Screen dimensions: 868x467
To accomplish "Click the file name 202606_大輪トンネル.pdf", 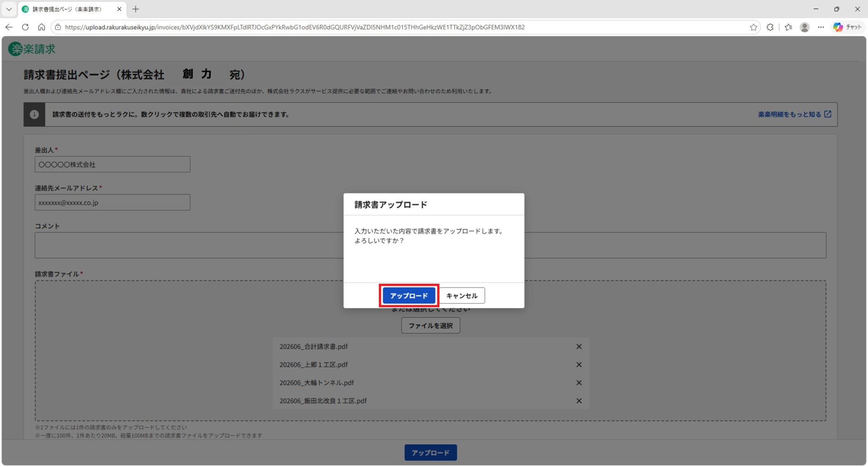I will [x=316, y=383].
